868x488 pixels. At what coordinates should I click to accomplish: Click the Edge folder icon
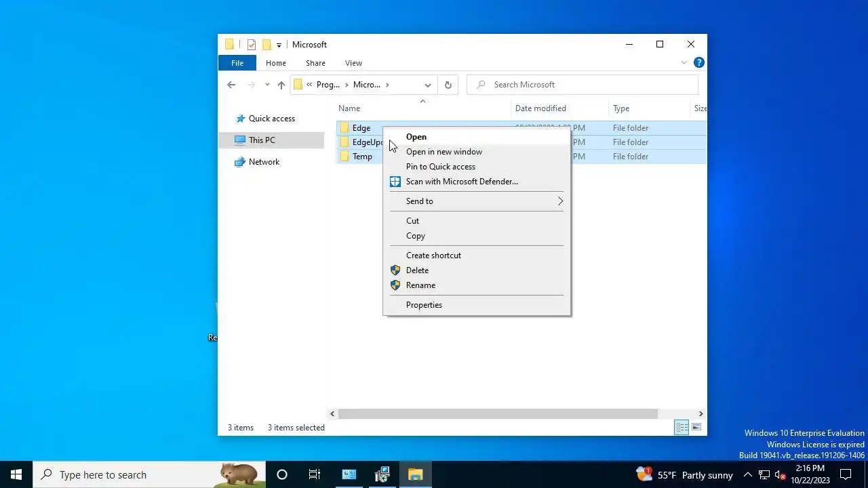[344, 128]
